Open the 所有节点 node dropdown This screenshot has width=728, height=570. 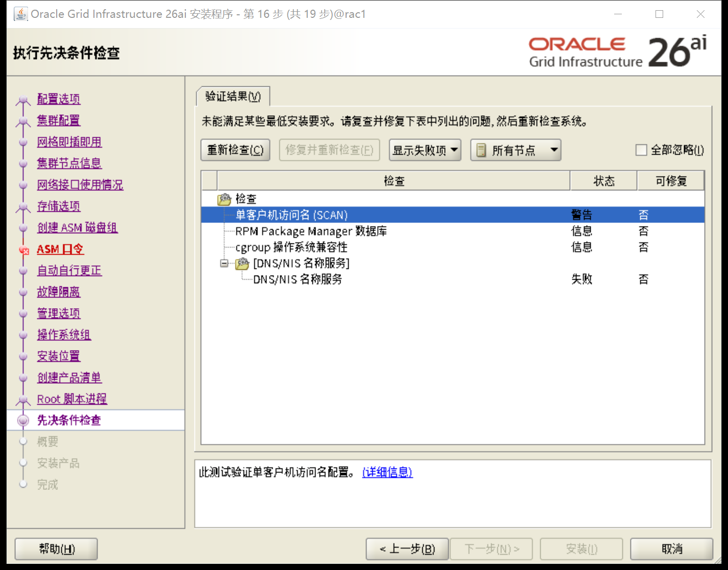pyautogui.click(x=516, y=150)
